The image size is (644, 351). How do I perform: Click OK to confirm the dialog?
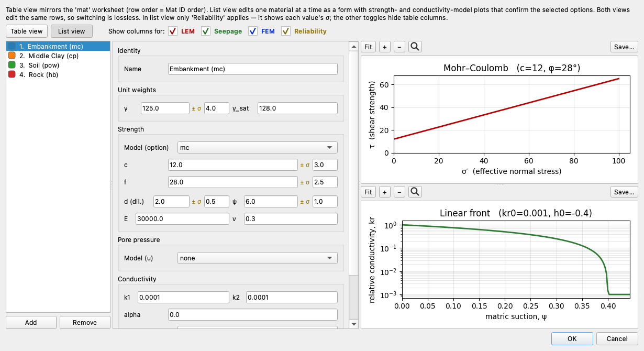click(x=572, y=338)
